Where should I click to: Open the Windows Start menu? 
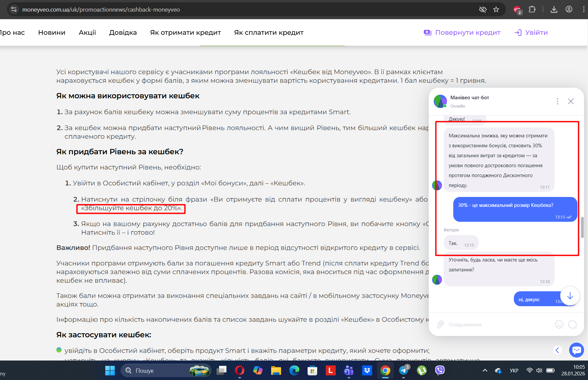[x=110, y=370]
